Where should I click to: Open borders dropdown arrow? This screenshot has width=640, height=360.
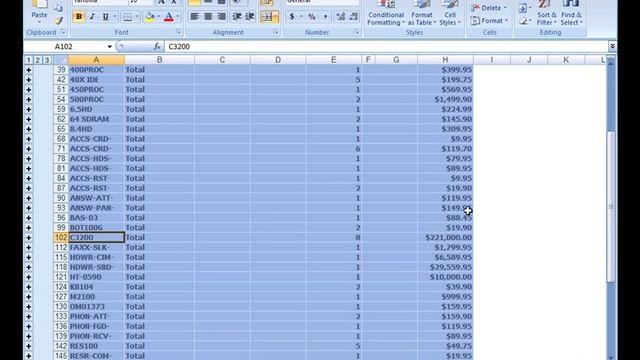click(137, 17)
